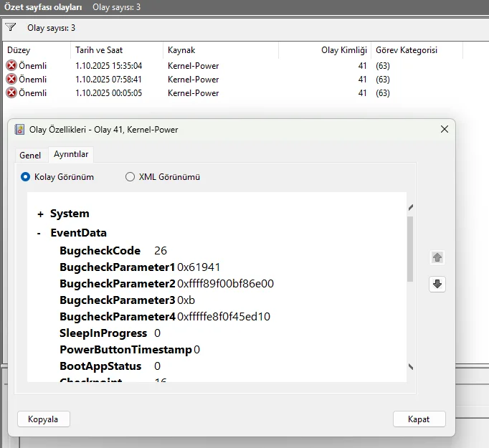This screenshot has height=448, width=489.
Task: Close the Olay Özellikleri dialog
Action: [x=445, y=129]
